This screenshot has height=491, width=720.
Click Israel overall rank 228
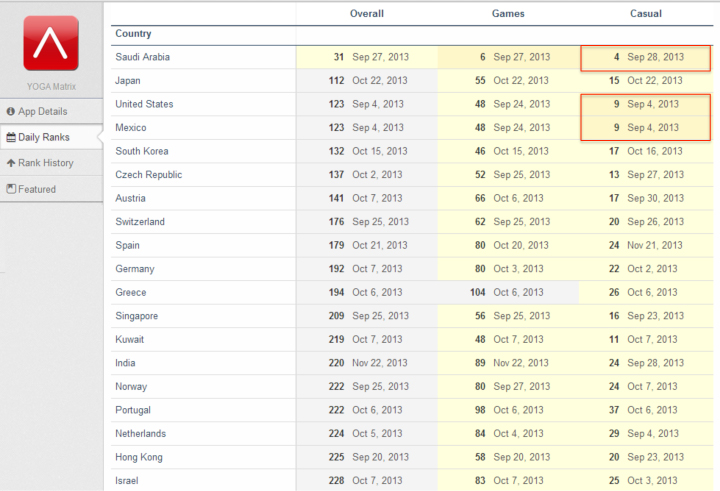click(x=337, y=480)
